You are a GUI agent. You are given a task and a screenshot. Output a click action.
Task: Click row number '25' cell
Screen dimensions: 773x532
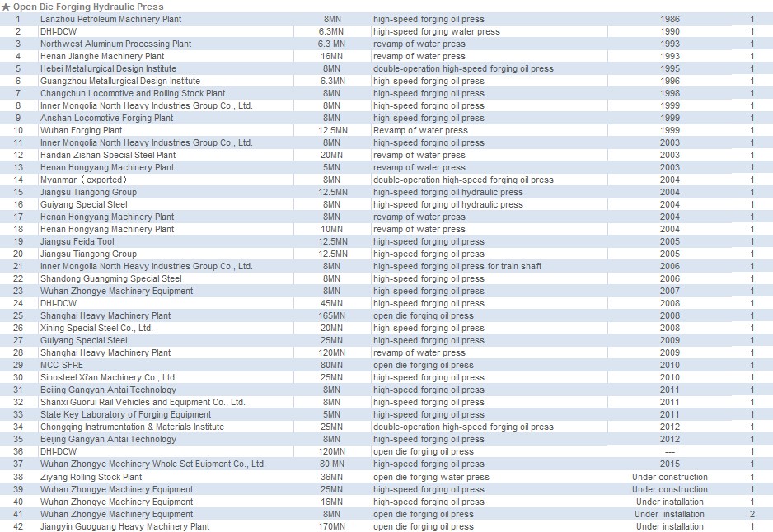coord(18,315)
